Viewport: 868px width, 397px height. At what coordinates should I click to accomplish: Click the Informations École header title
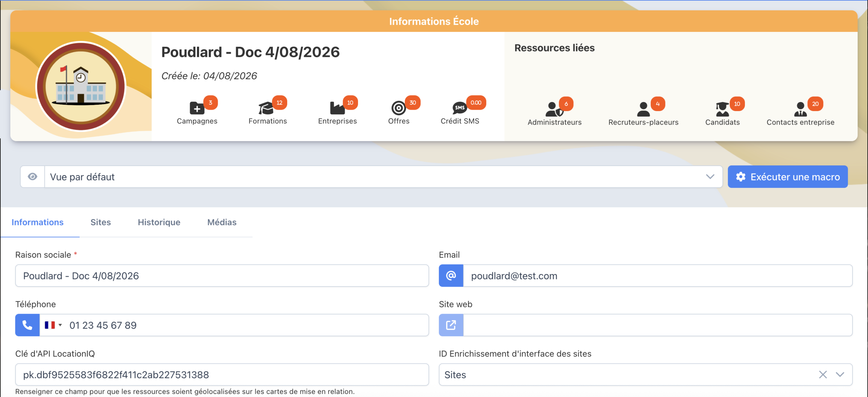pyautogui.click(x=434, y=21)
